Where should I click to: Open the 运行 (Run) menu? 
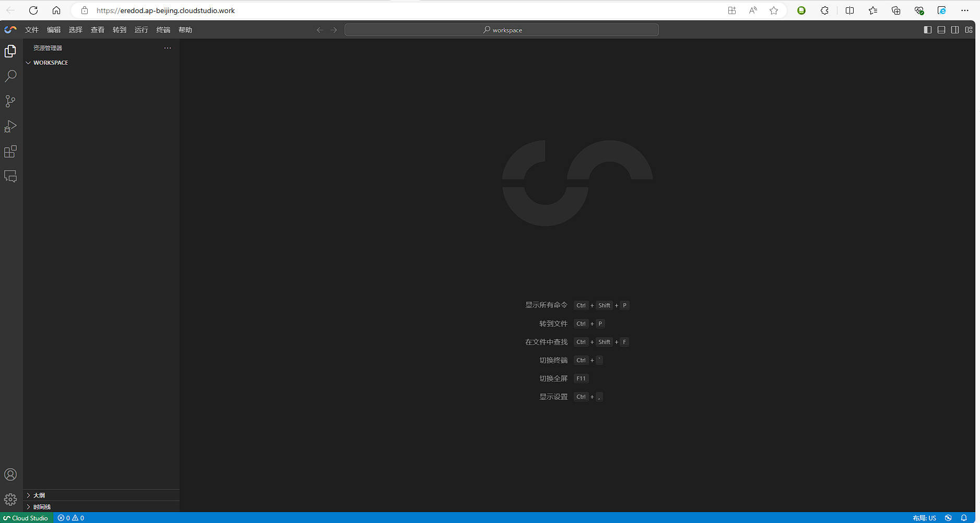point(141,30)
